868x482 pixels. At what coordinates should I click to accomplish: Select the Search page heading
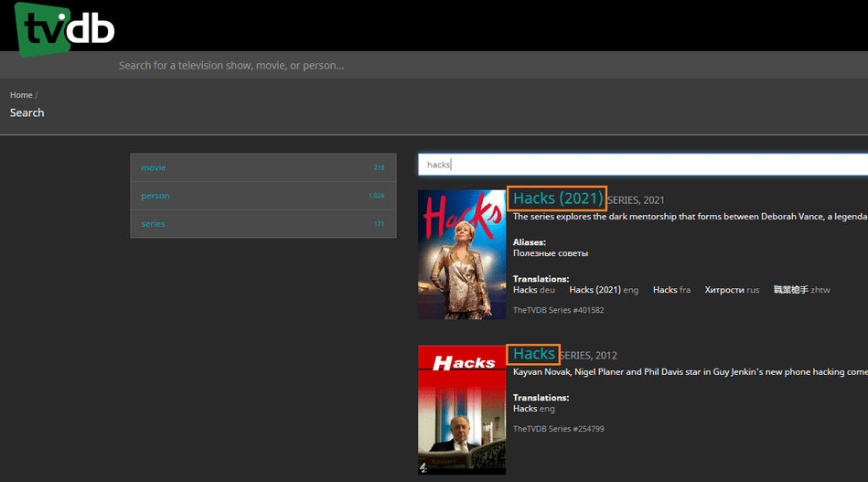(x=27, y=112)
